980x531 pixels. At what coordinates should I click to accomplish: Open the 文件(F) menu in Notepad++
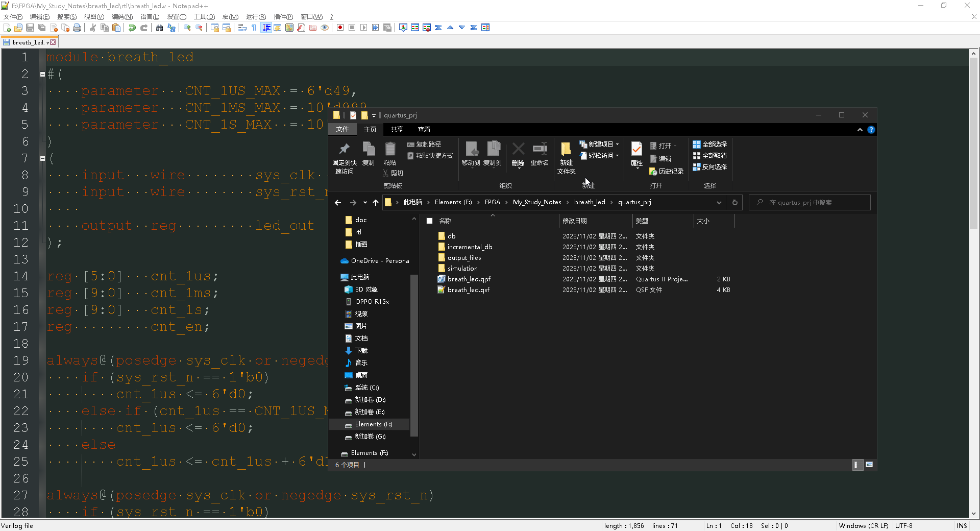tap(13, 17)
